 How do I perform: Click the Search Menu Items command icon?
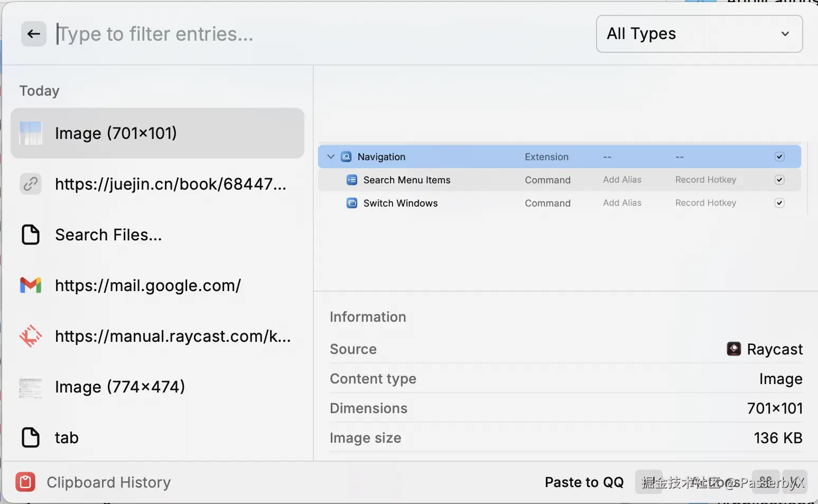pos(351,180)
